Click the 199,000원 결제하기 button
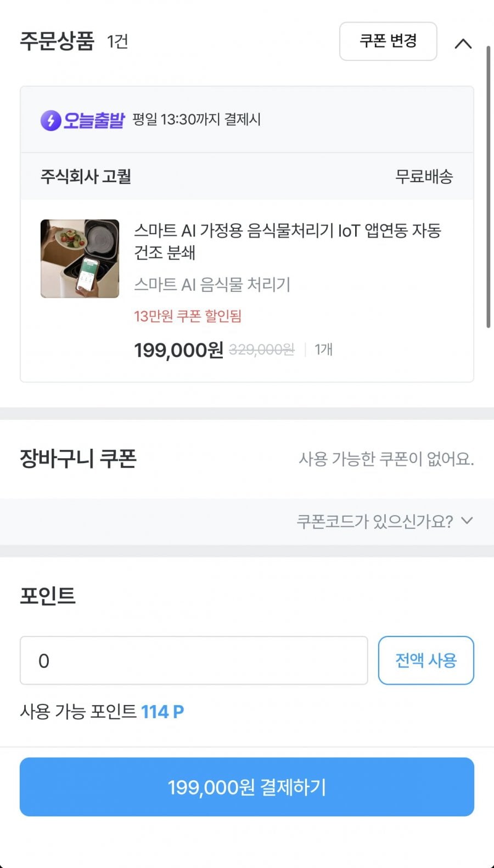The image size is (494, 868). (x=247, y=787)
